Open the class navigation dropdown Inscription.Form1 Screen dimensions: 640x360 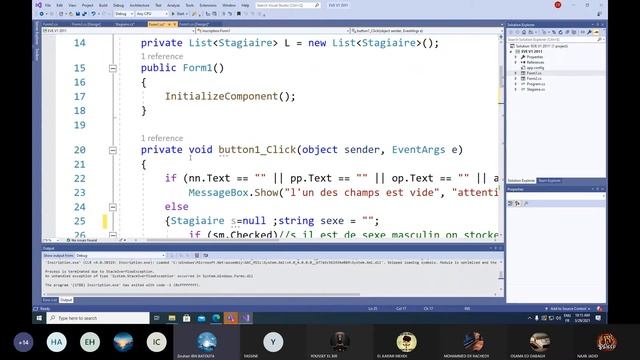coord(273,31)
